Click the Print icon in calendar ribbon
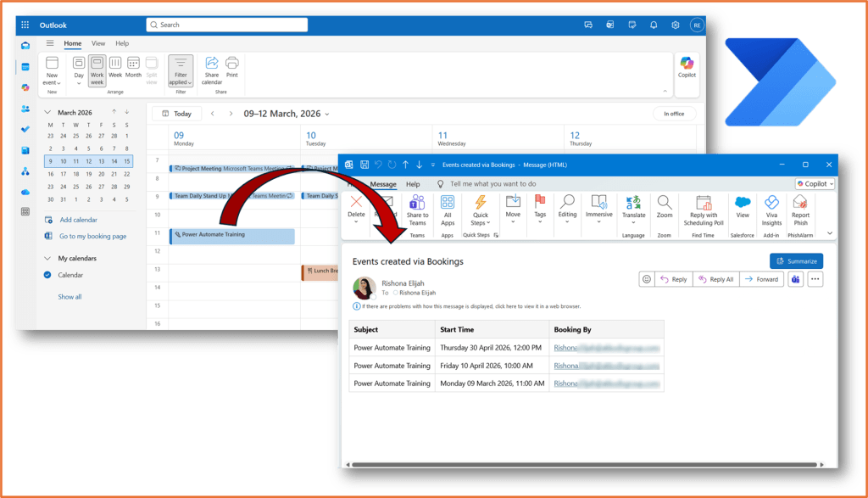This screenshot has width=868, height=498. tap(231, 67)
